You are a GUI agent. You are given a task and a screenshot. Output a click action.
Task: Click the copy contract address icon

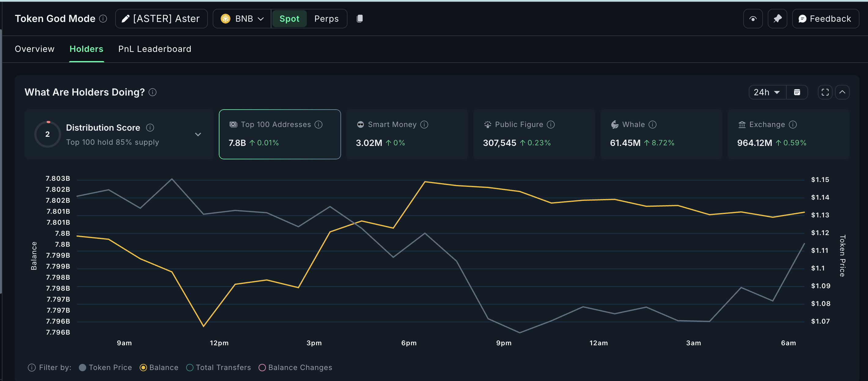tap(359, 19)
